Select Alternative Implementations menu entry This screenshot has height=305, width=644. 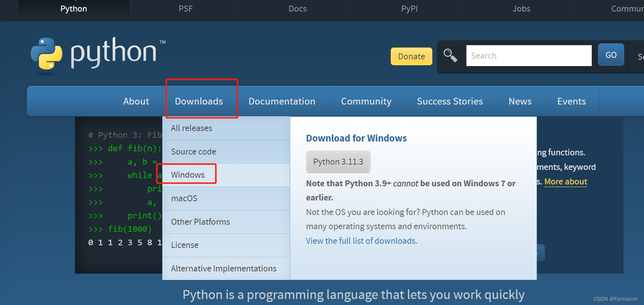[226, 268]
